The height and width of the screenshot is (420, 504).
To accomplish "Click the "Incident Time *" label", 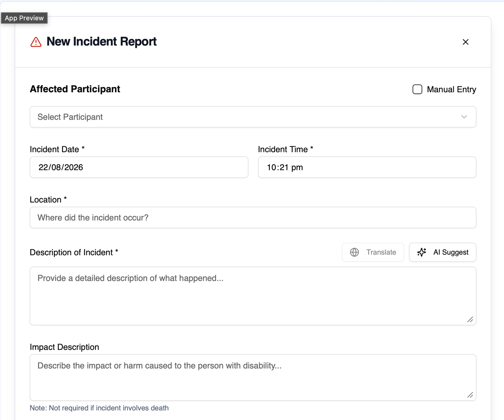I will click(286, 149).
